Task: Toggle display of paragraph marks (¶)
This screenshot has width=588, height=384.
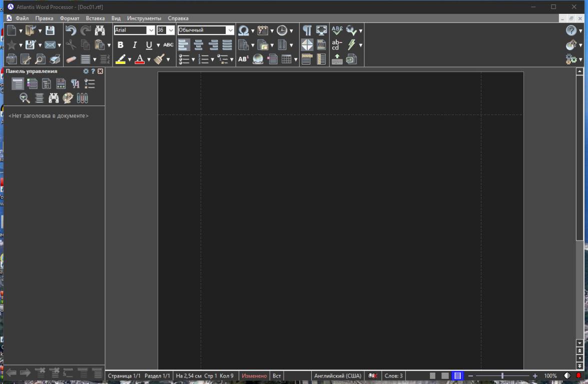Action: click(307, 30)
